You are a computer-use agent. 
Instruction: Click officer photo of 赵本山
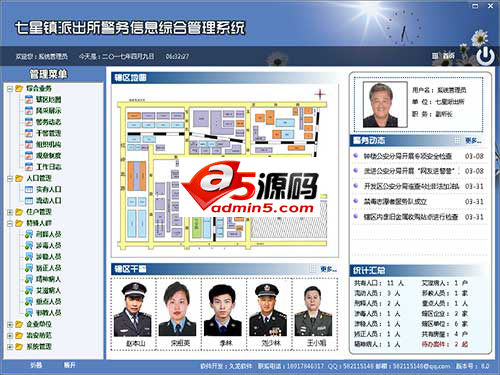click(133, 309)
